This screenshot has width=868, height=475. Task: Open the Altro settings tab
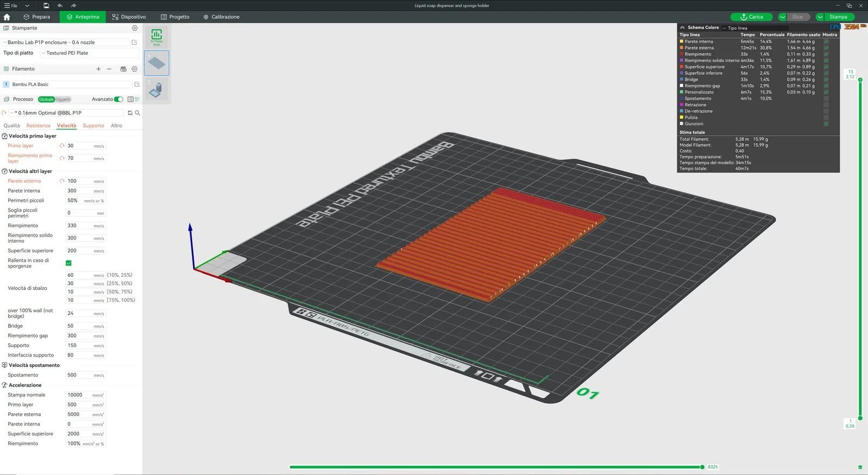pyautogui.click(x=117, y=125)
